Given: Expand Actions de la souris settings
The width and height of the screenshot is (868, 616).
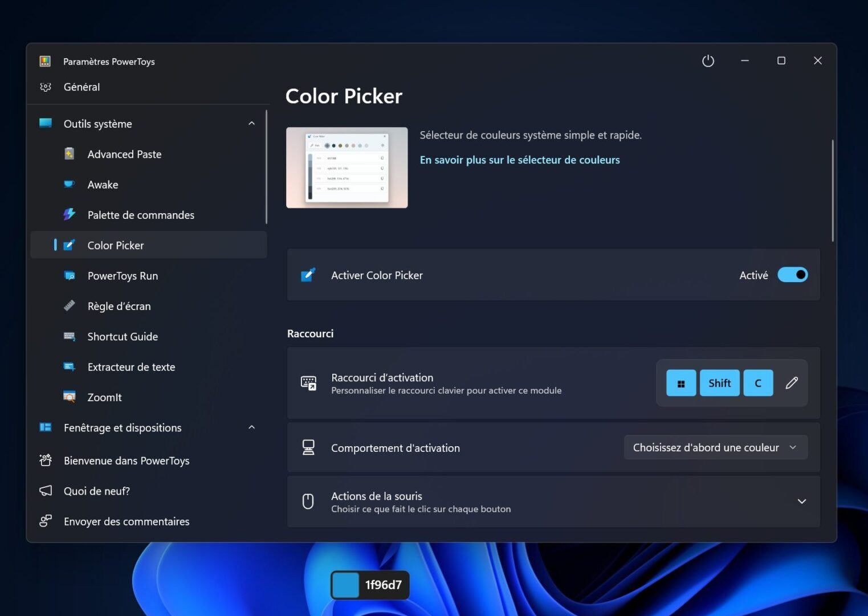Looking at the screenshot, I should coord(801,501).
